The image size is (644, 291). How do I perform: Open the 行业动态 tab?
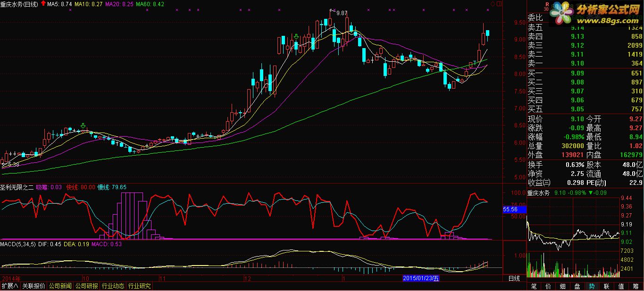(x=113, y=286)
